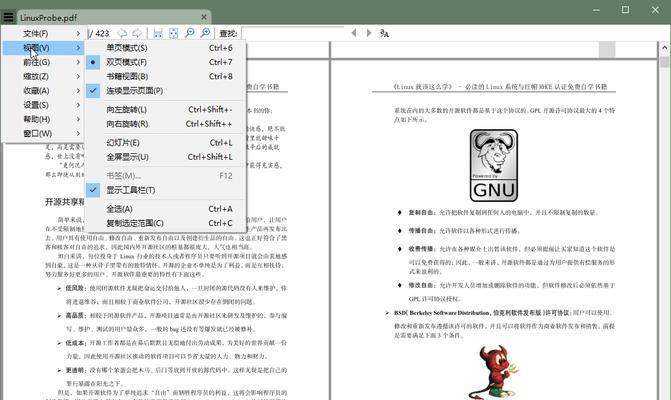Find previous match with left triangle
This screenshot has width=671, height=400.
coord(353,33)
